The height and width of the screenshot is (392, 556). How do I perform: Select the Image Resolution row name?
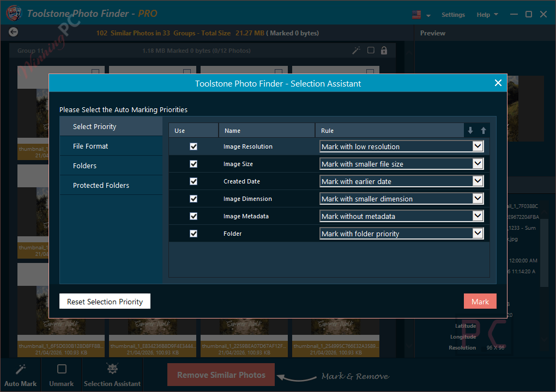[x=248, y=146]
